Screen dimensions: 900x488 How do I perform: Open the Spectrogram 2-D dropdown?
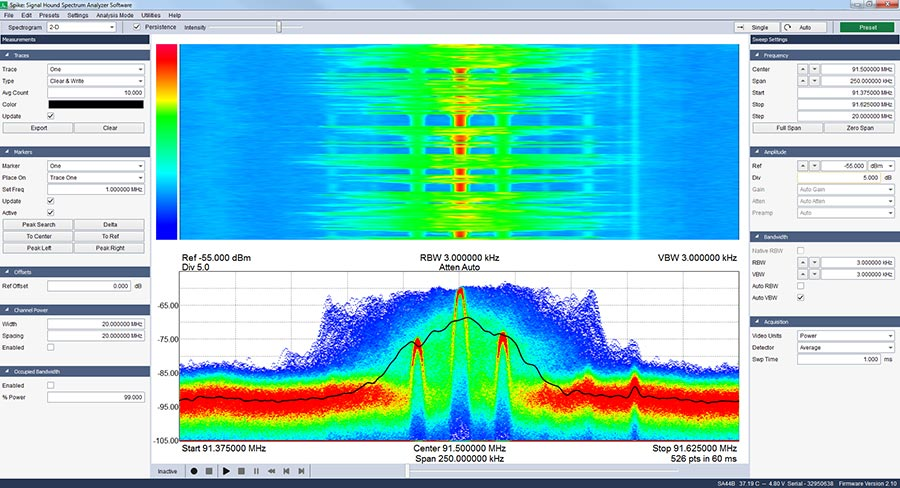(82, 27)
